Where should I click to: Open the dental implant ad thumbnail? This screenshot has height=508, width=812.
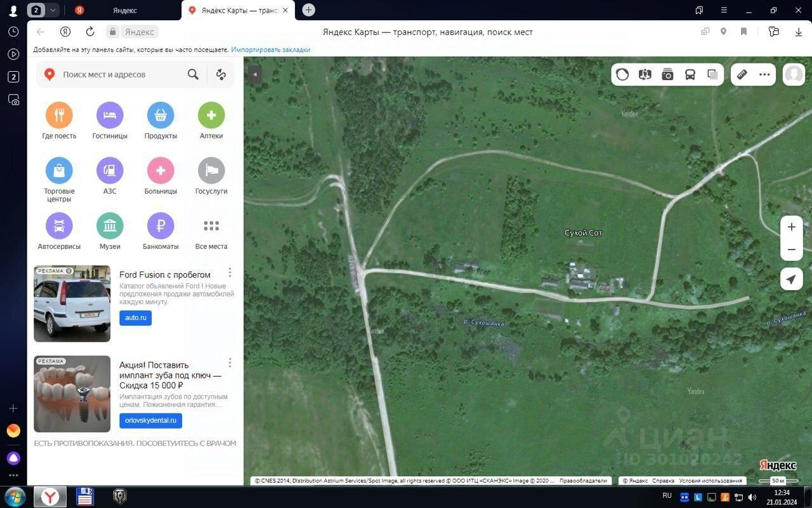(x=72, y=394)
